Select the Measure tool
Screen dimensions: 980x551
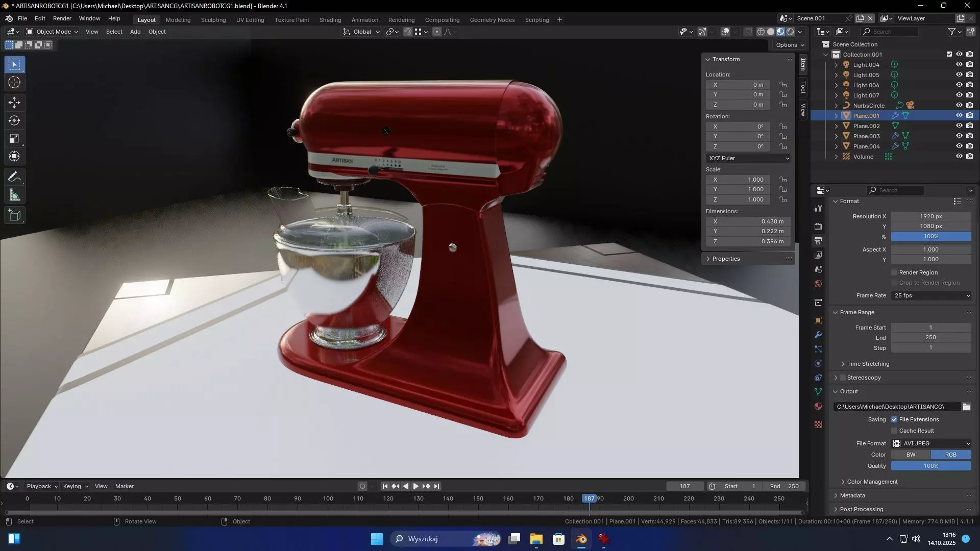point(14,195)
